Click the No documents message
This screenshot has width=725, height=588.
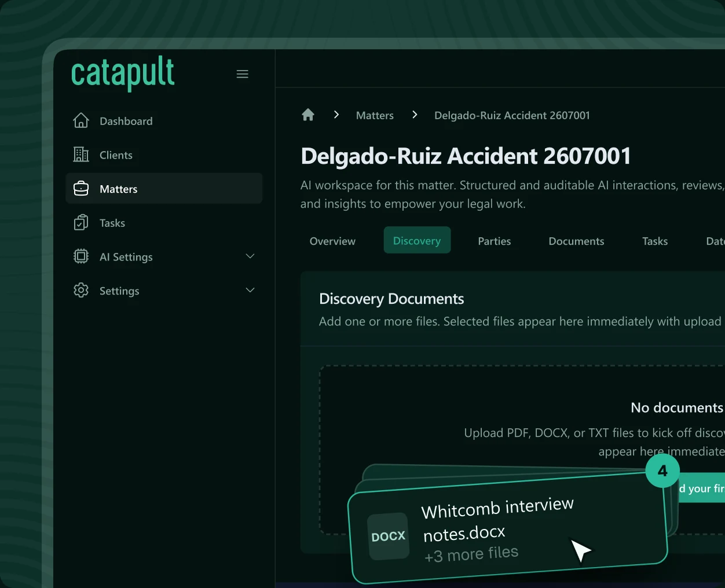677,407
